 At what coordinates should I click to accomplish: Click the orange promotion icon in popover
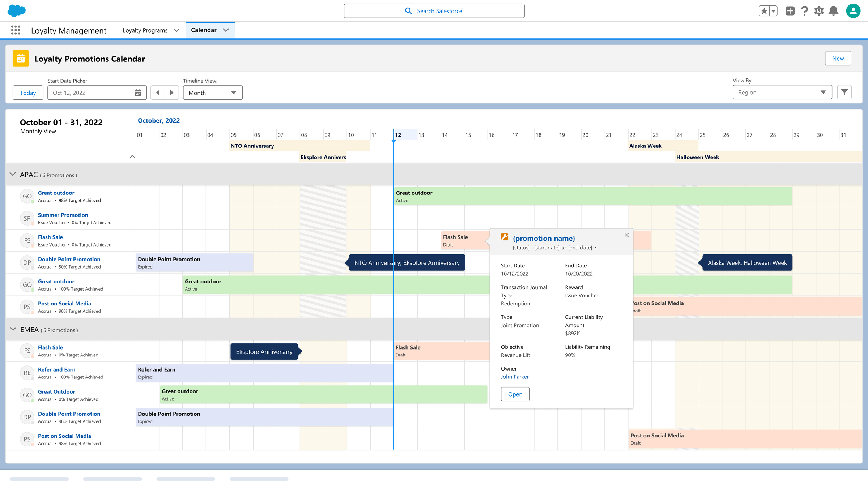pos(505,237)
